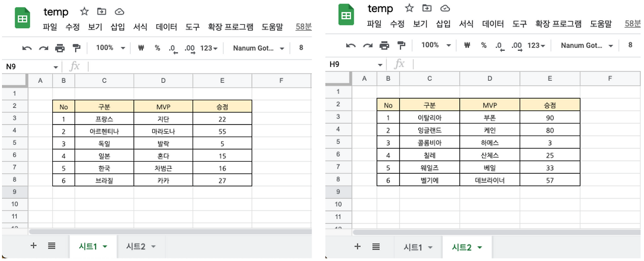Click formula bar input in left window
Viewport: 644px width, 261px height.
200,67
